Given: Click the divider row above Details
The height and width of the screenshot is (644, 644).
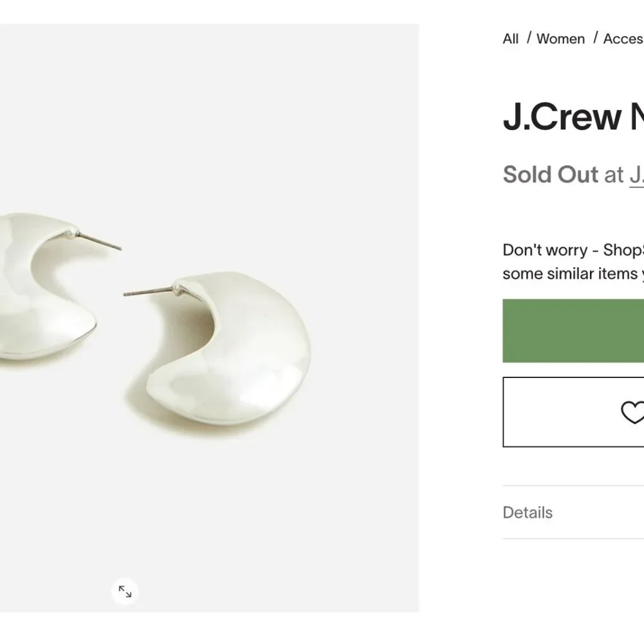Looking at the screenshot, I should [573, 485].
